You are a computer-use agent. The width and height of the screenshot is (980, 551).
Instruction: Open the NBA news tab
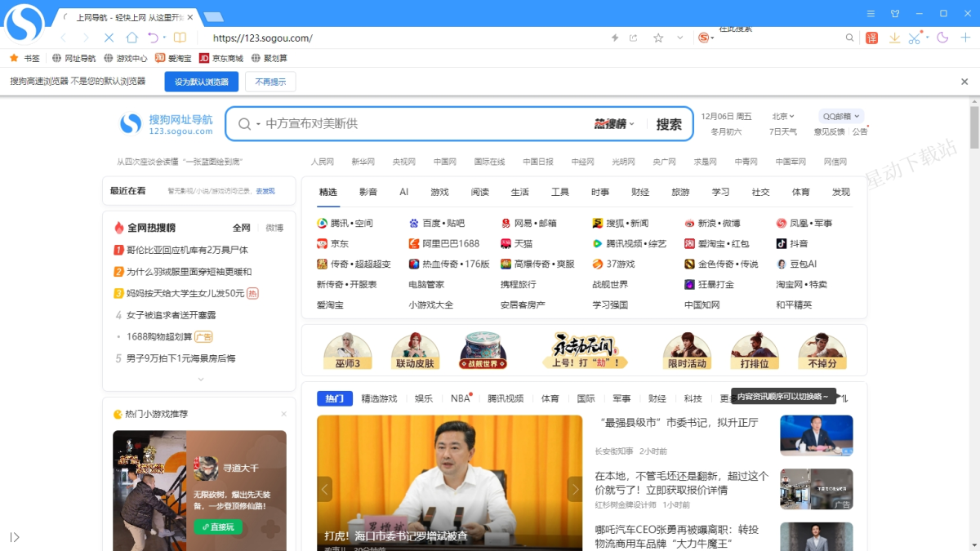click(461, 398)
